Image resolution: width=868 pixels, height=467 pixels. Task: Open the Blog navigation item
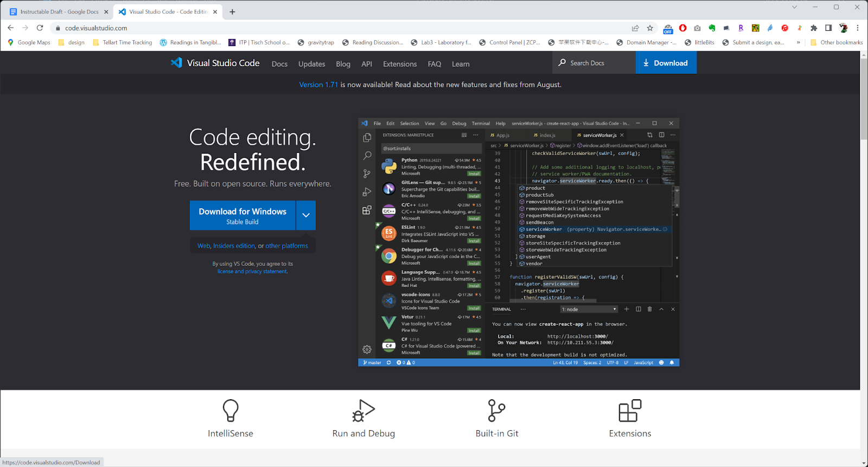click(343, 64)
